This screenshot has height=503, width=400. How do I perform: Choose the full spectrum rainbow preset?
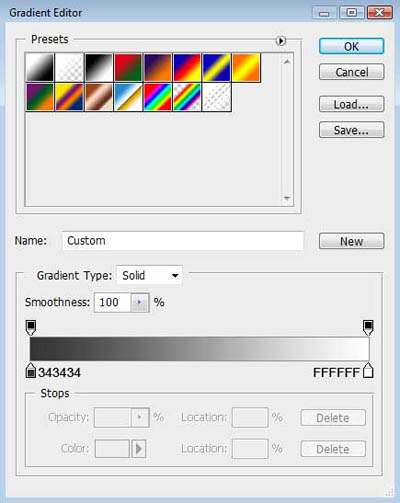(158, 97)
